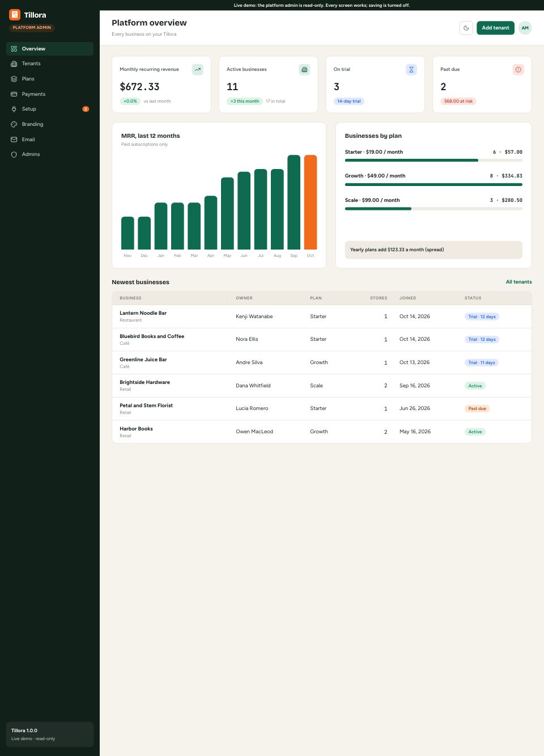Click the $68.00 at risk pill
This screenshot has width=544, height=756.
point(458,101)
